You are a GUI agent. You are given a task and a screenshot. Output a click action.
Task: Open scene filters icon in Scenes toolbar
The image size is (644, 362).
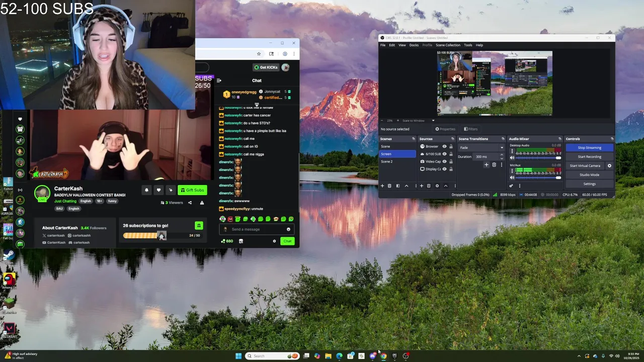click(398, 186)
